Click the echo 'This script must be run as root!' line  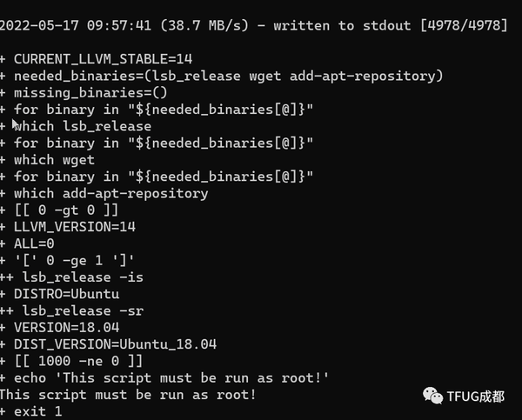pyautogui.click(x=164, y=378)
